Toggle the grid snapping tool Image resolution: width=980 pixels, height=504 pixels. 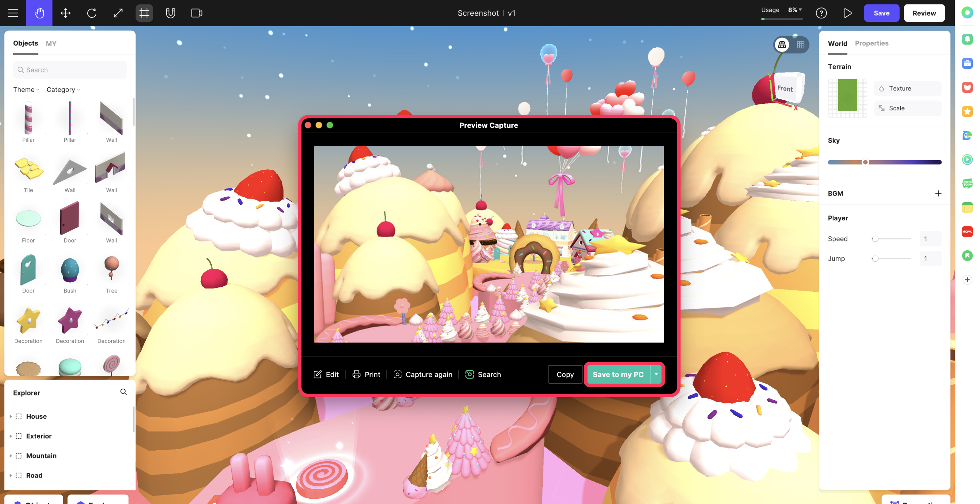click(144, 13)
